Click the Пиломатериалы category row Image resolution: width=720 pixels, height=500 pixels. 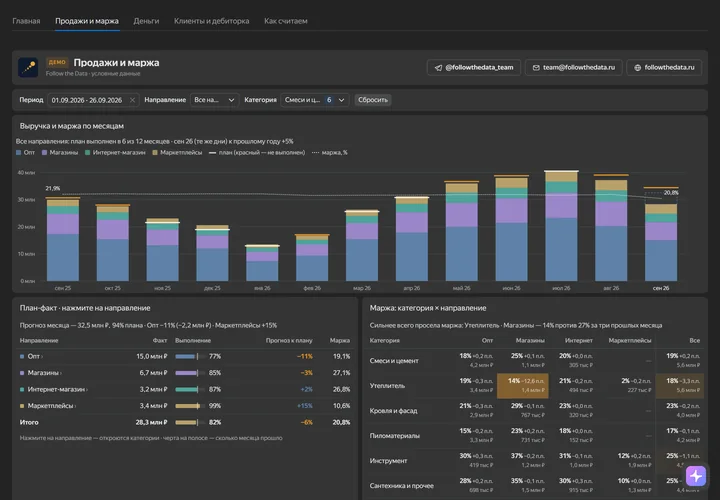(535, 436)
